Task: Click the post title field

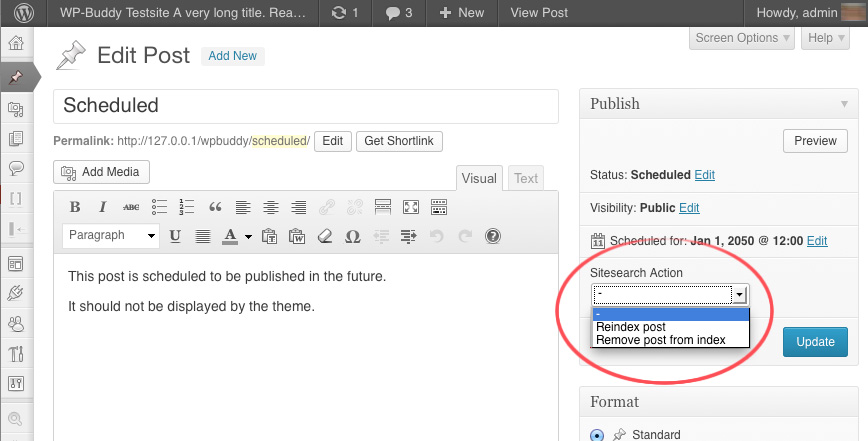Action: 305,106
